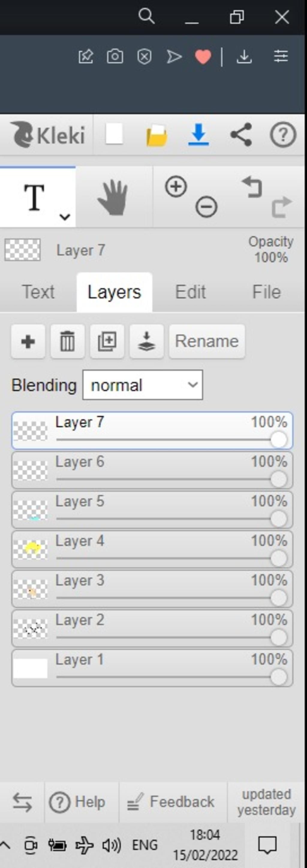Click the Layer 4 opacity slider handle
The image size is (307, 868).
tap(279, 558)
